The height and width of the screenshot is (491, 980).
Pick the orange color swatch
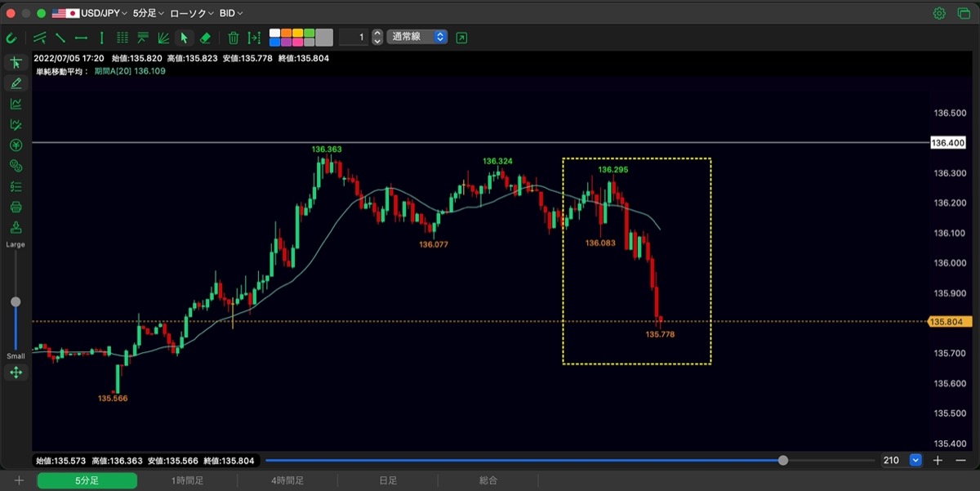(286, 33)
